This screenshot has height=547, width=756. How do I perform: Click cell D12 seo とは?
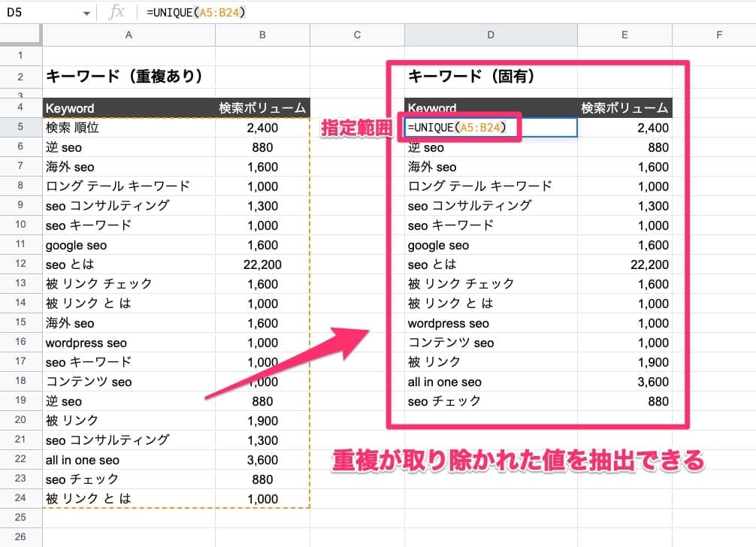pos(491,264)
